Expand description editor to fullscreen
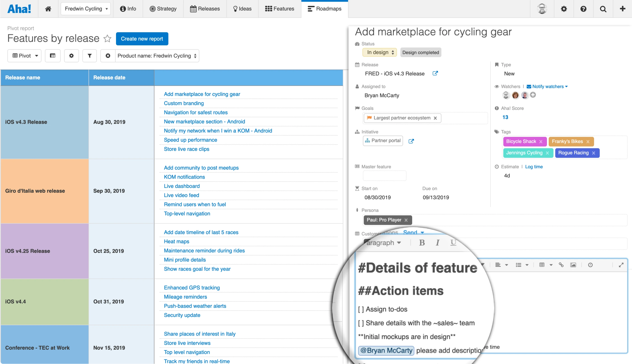This screenshot has width=632, height=364. point(621,265)
